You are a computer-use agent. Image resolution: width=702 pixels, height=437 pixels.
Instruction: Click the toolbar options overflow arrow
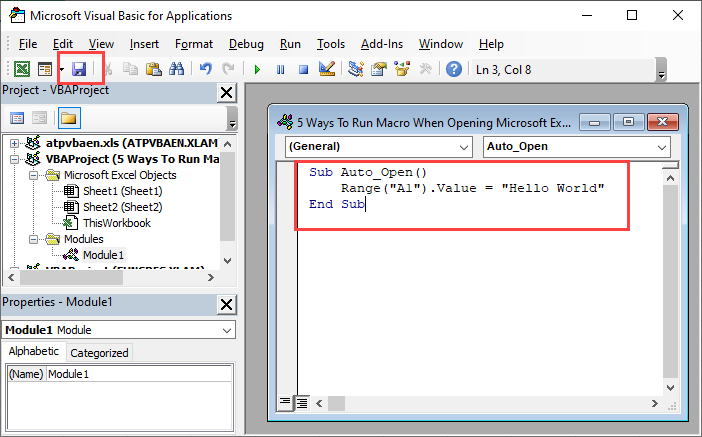[661, 70]
